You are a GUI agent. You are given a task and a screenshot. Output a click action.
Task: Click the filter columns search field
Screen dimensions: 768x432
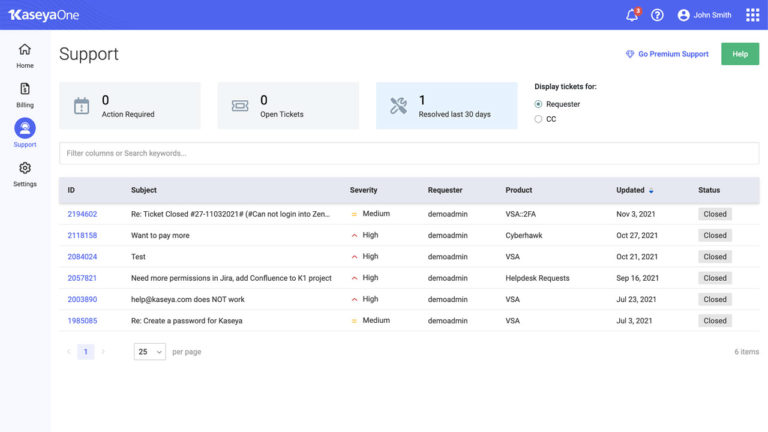[x=409, y=153]
